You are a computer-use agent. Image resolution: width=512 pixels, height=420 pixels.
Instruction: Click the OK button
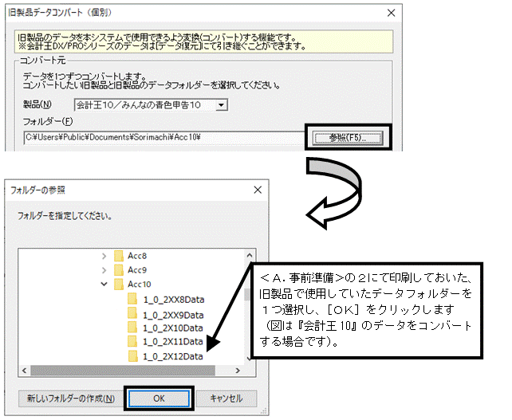(x=159, y=398)
